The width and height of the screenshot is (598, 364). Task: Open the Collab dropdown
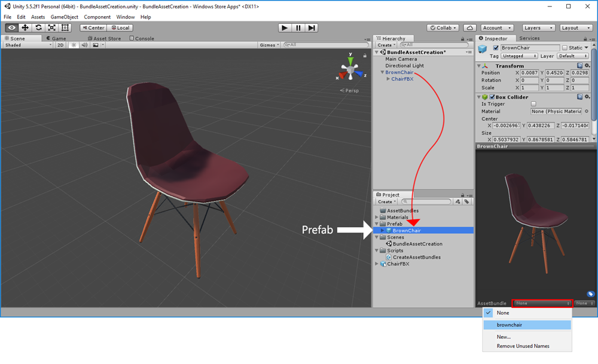(x=443, y=28)
